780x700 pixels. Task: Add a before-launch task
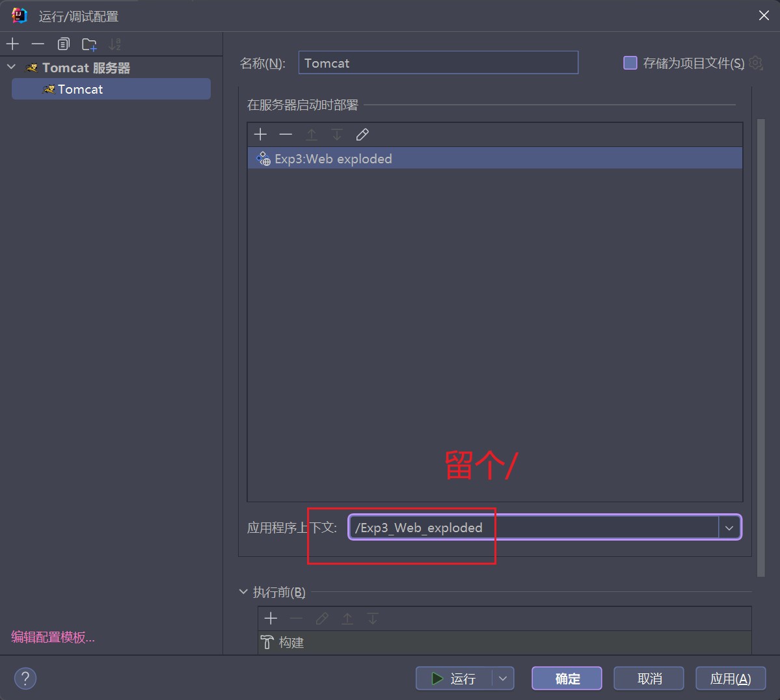click(x=271, y=619)
